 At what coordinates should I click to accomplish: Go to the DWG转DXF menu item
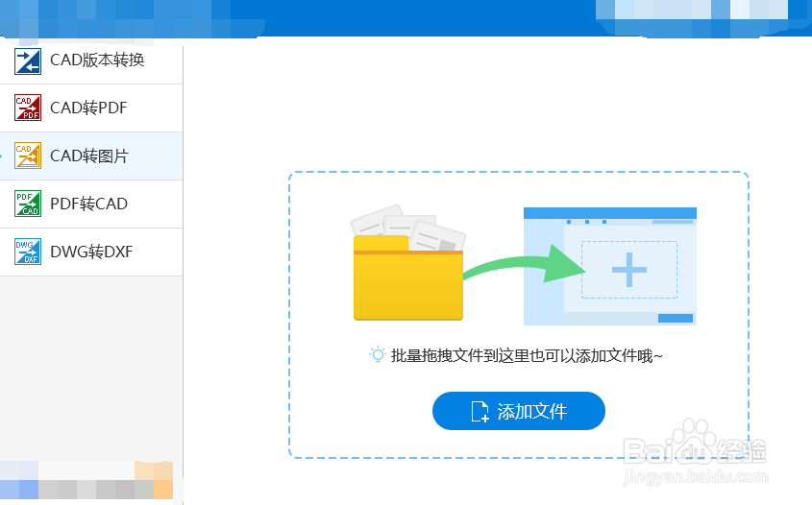pyautogui.click(x=91, y=252)
